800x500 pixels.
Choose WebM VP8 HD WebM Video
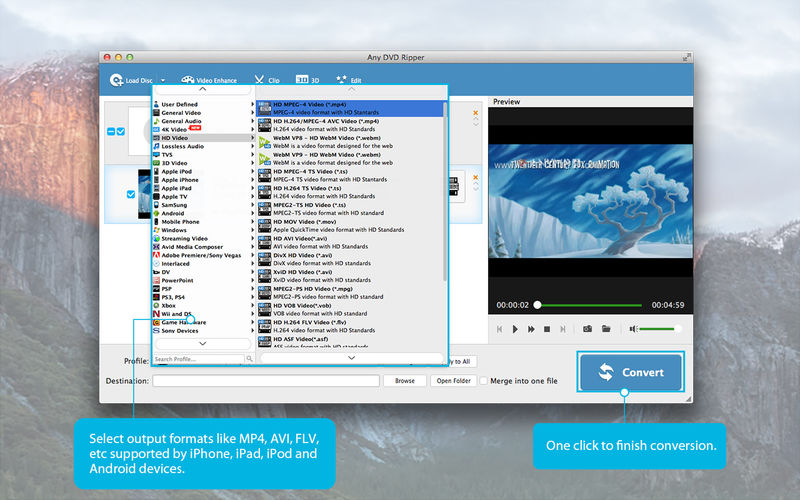point(350,142)
